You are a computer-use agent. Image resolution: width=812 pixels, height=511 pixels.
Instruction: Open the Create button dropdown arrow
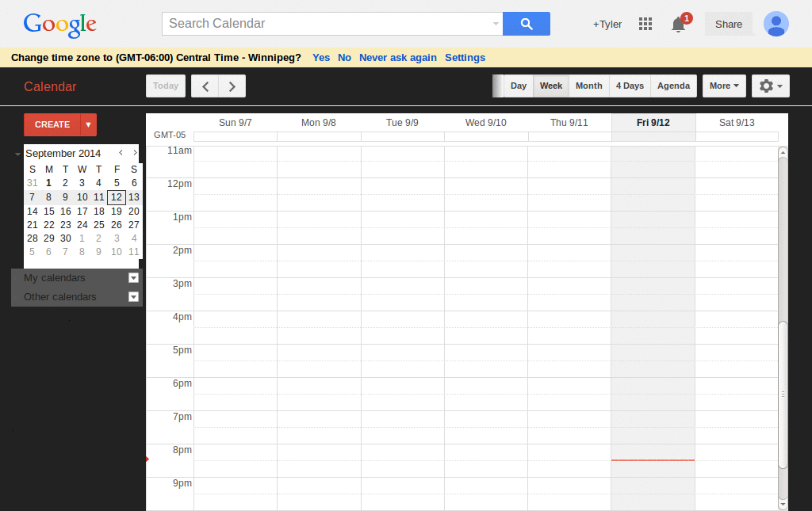pyautogui.click(x=89, y=124)
